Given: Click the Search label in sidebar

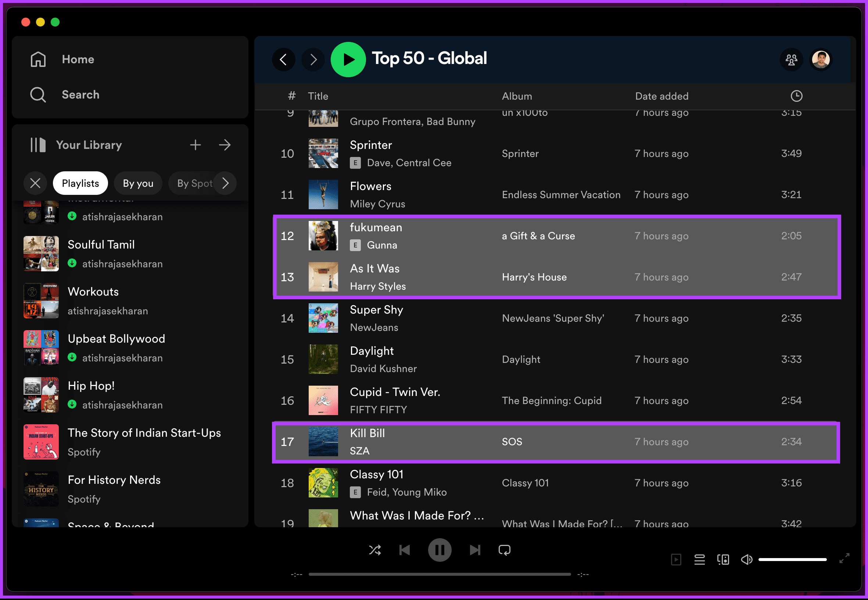Looking at the screenshot, I should point(80,95).
